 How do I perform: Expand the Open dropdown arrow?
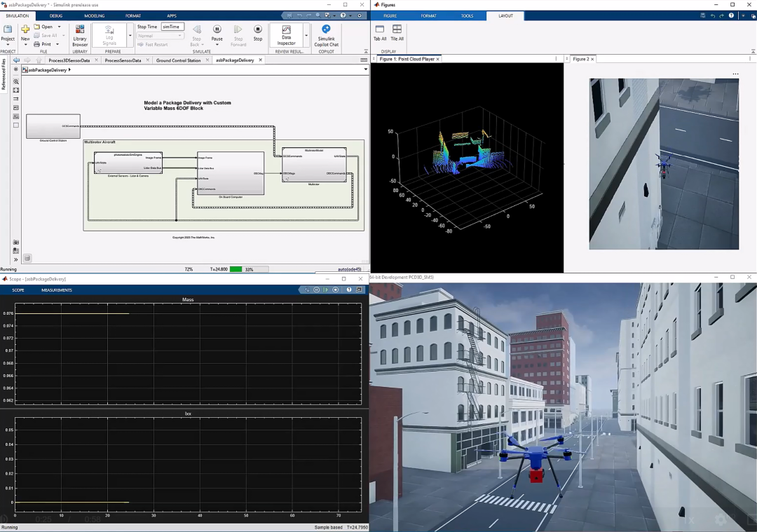(x=60, y=27)
